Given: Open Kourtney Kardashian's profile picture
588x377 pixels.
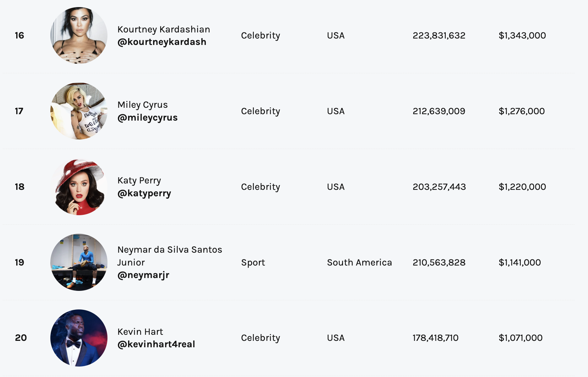Looking at the screenshot, I should (x=79, y=35).
